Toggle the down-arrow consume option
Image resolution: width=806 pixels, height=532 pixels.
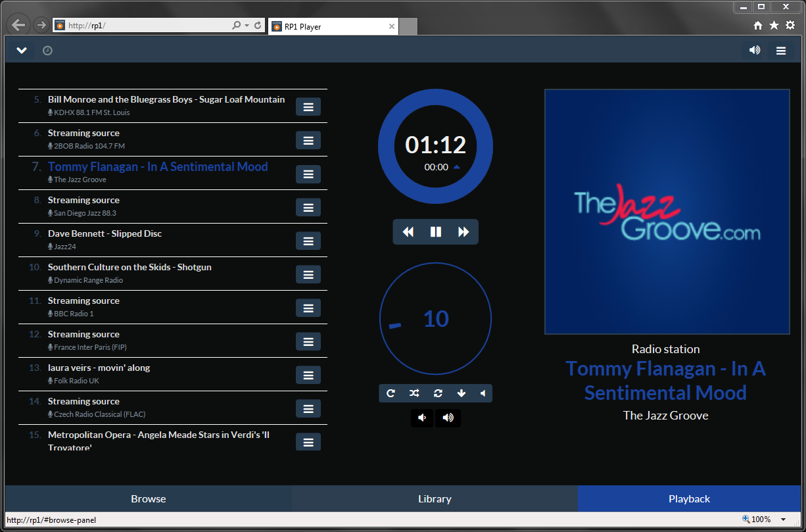[x=461, y=393]
